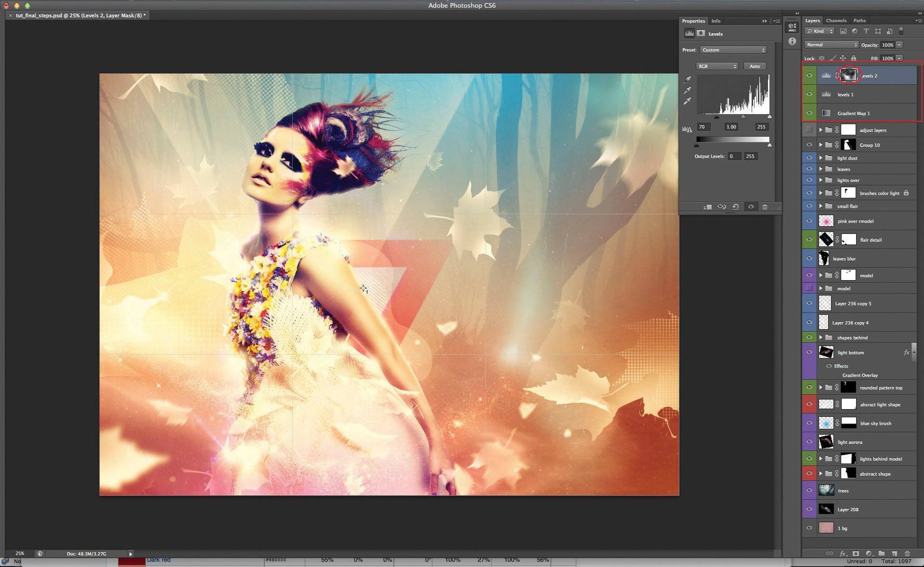Click the link layers icon at panel bottom
The width and height of the screenshot is (924, 567).
tap(829, 554)
